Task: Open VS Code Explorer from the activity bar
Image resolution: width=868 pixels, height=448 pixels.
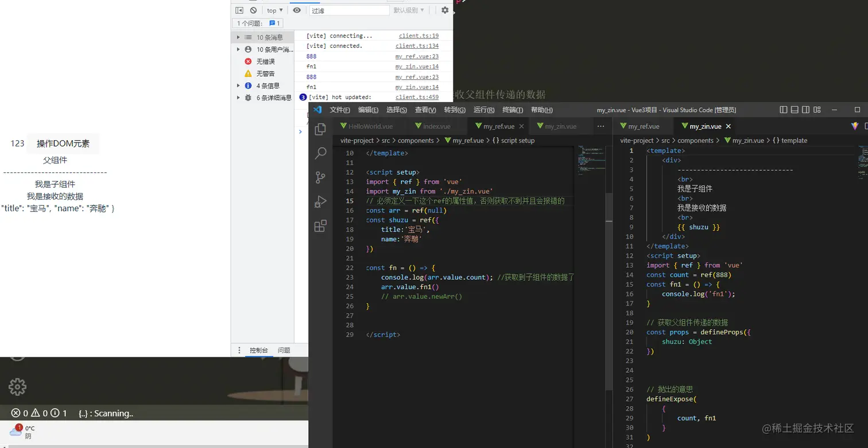Action: [x=320, y=129]
